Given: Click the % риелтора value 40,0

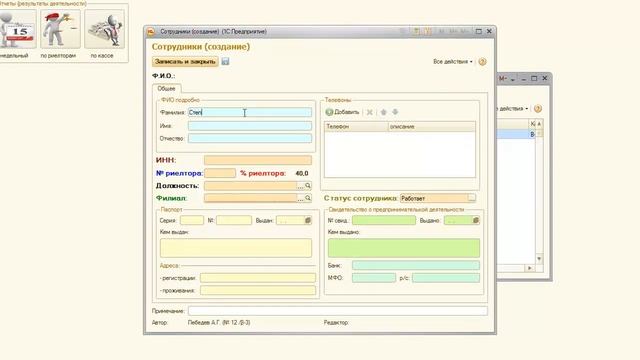Looking at the screenshot, I should [302, 173].
